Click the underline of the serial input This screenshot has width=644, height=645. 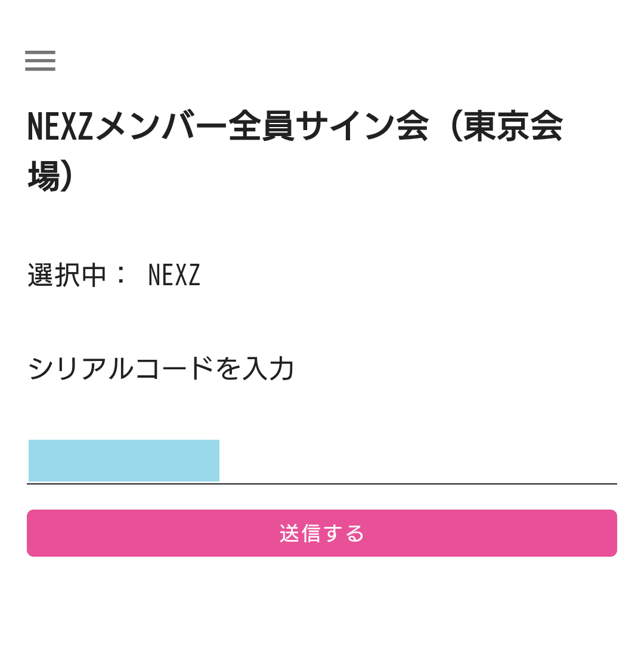click(322, 484)
